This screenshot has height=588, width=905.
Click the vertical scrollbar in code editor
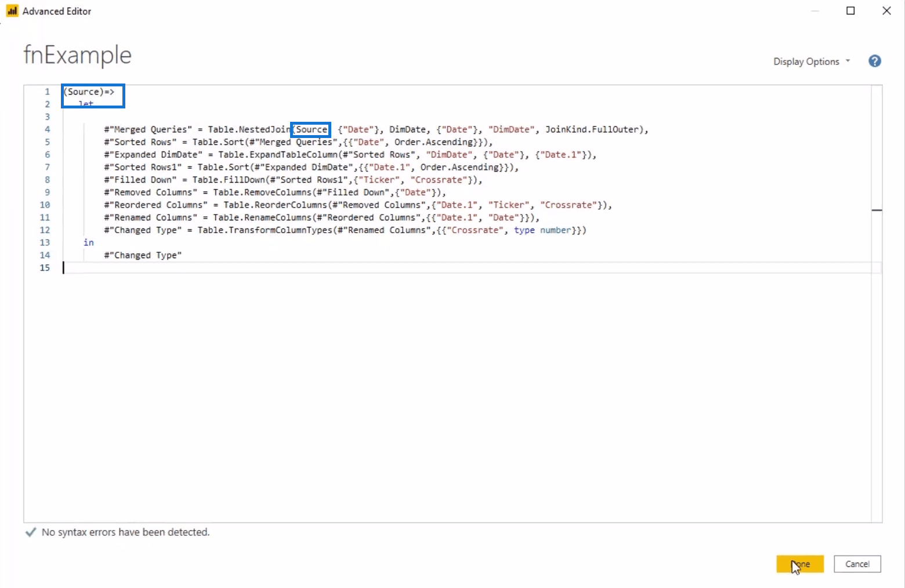point(877,303)
